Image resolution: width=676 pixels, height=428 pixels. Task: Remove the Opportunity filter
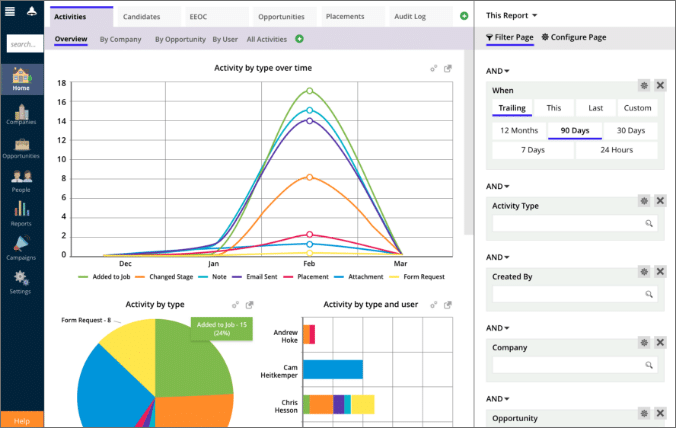pyautogui.click(x=660, y=413)
